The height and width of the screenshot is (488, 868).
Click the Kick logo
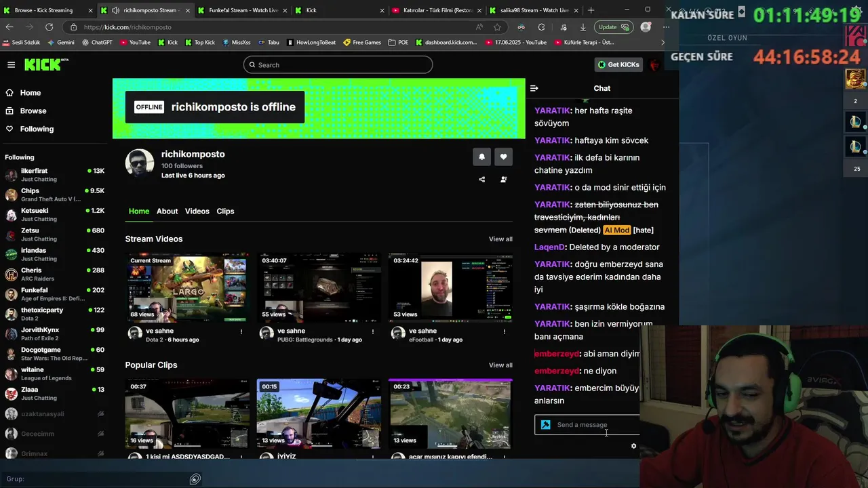pos(46,64)
